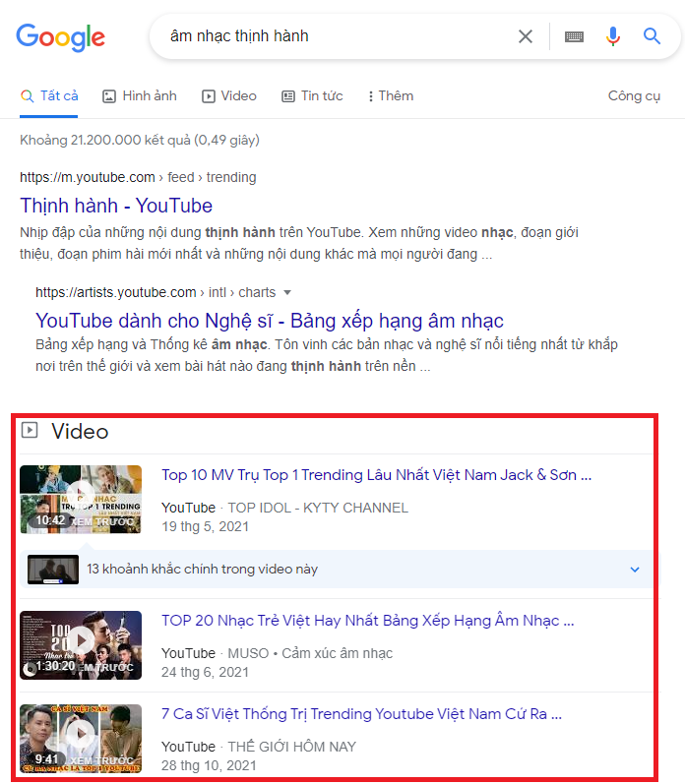Open the on-screen keyboard icon
This screenshot has width=685, height=784.
coord(574,36)
